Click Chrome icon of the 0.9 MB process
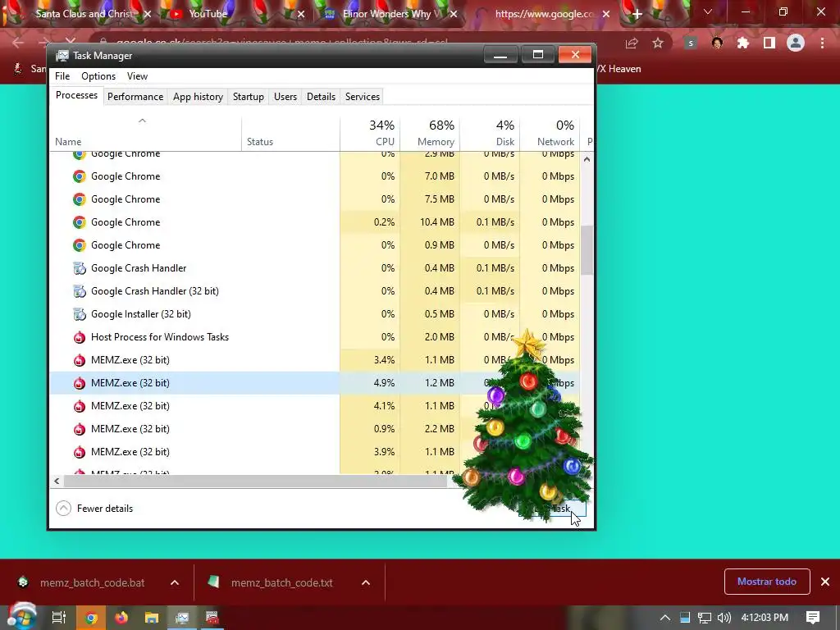The width and height of the screenshot is (840, 630). point(80,245)
